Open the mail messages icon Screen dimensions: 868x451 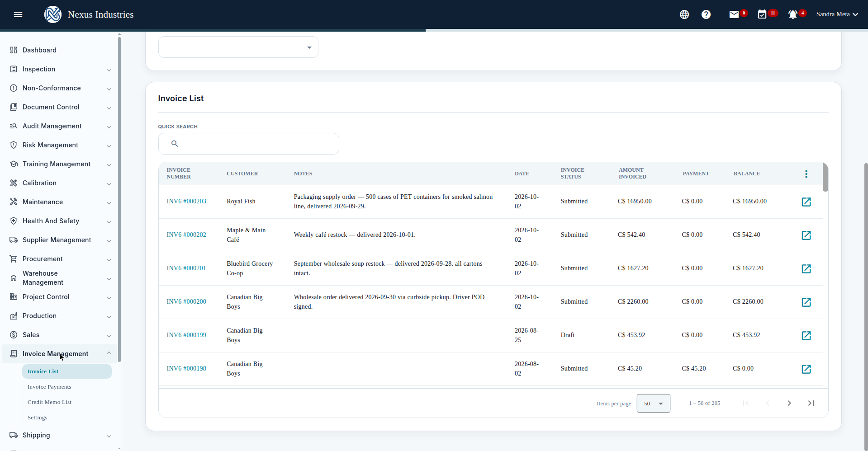click(734, 14)
